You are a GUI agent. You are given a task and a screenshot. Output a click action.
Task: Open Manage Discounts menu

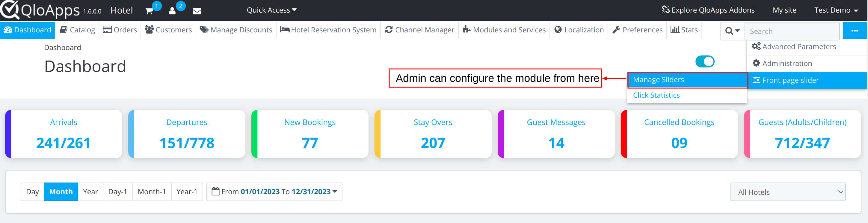coord(236,30)
